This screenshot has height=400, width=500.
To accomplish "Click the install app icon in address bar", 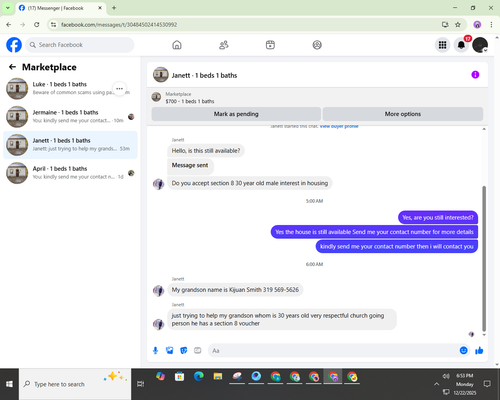I will 445,25.
